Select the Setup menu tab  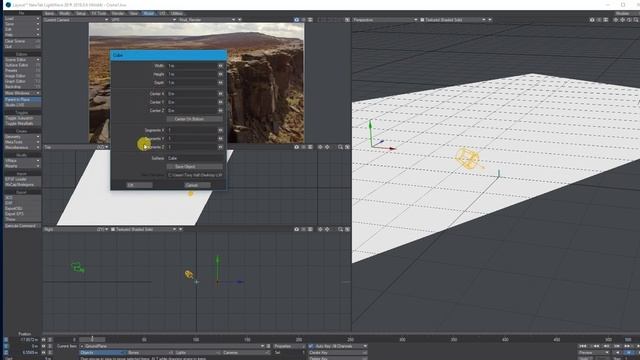(81, 13)
